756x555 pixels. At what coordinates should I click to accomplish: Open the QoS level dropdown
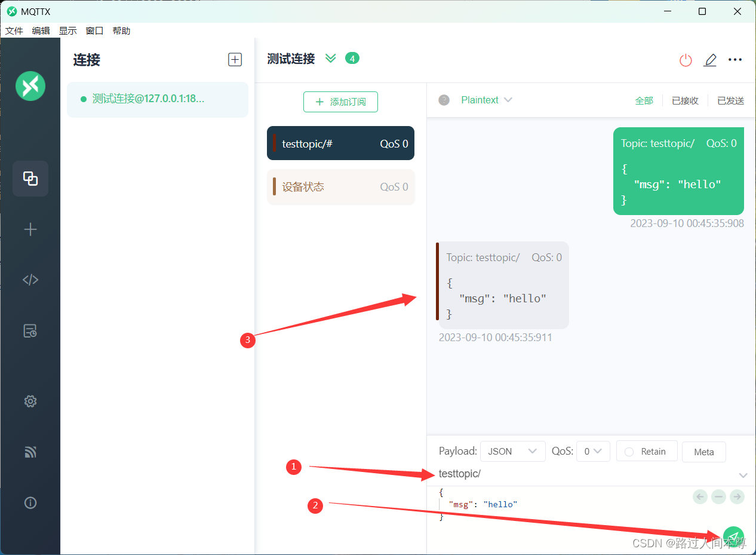[x=593, y=451]
